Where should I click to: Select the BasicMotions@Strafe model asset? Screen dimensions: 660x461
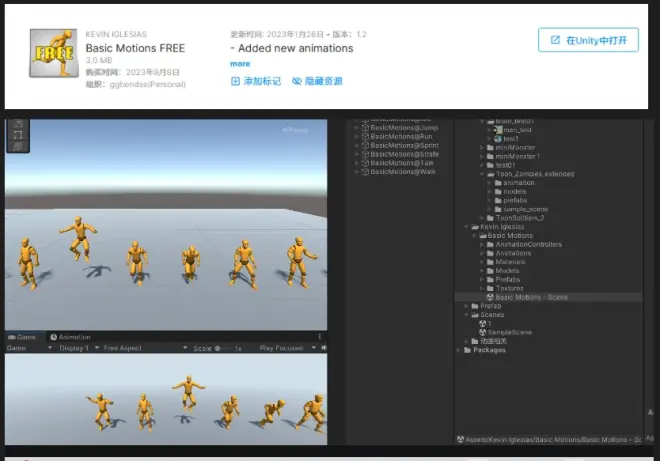point(400,154)
